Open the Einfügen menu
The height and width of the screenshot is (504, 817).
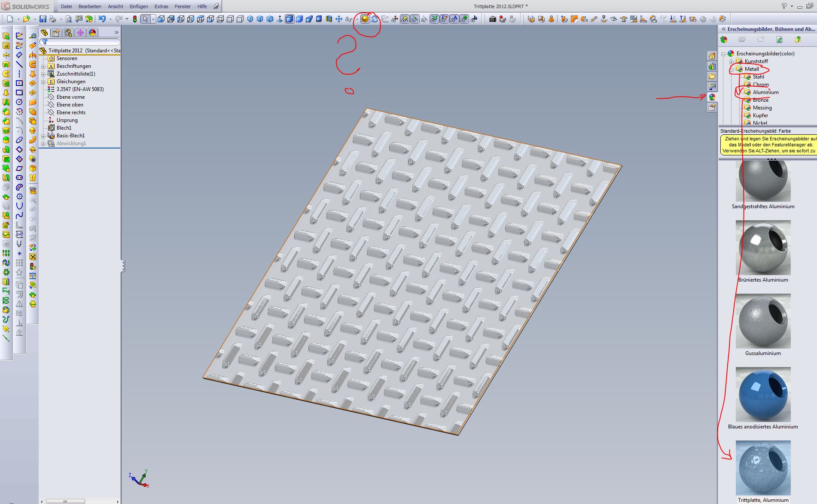[139, 6]
